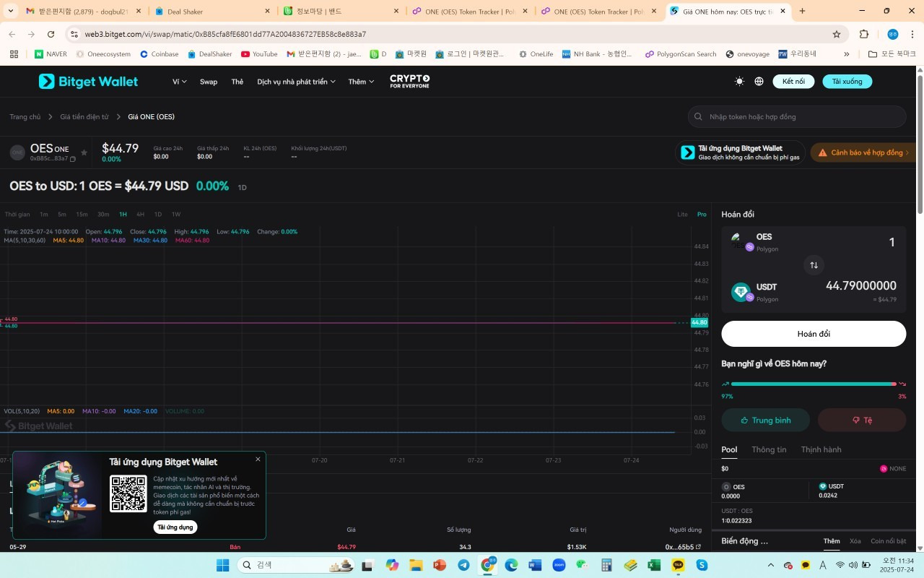The height and width of the screenshot is (578, 924).
Task: Close the Bitget Wallet app popup
Action: pos(258,460)
